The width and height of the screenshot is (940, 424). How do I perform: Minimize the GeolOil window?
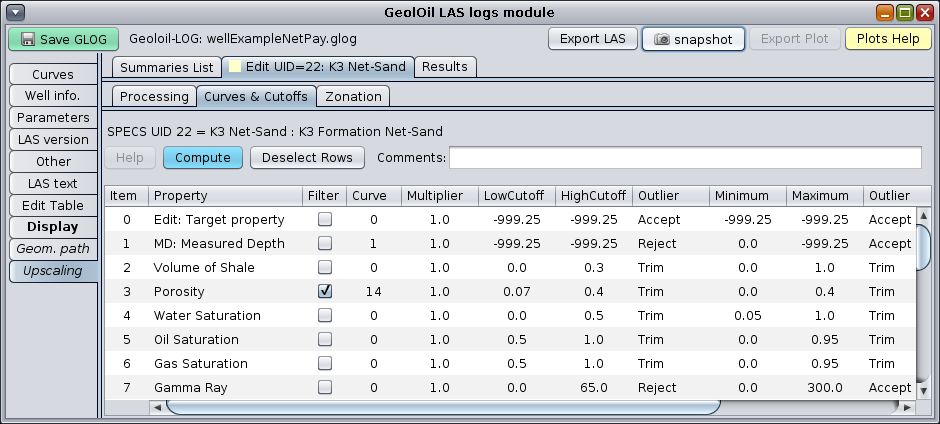tap(885, 13)
